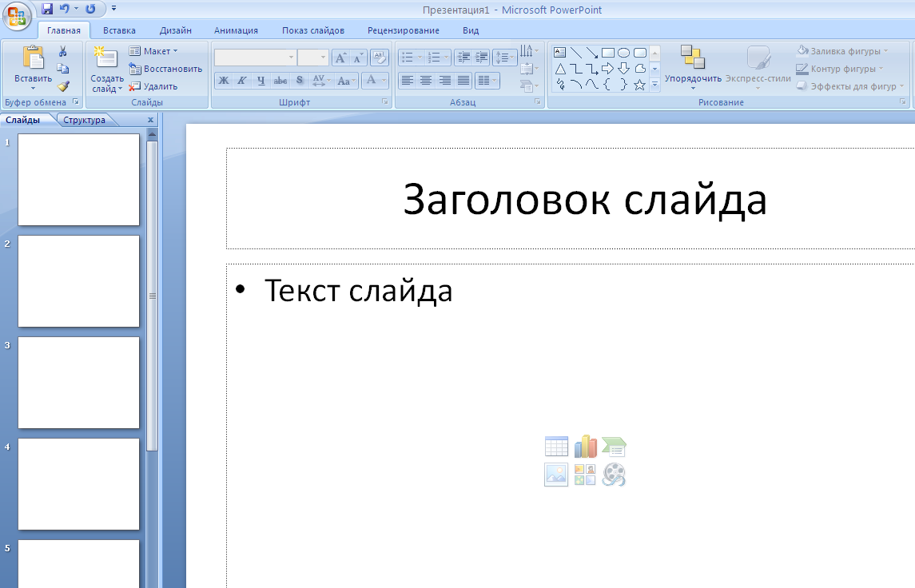
Task: Toggle strikethrough formatting (abc)
Action: [280, 81]
